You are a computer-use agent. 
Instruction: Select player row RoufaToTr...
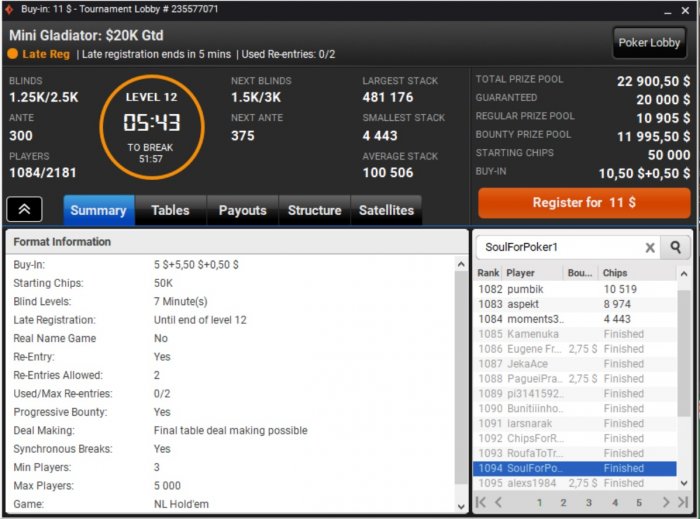click(575, 453)
